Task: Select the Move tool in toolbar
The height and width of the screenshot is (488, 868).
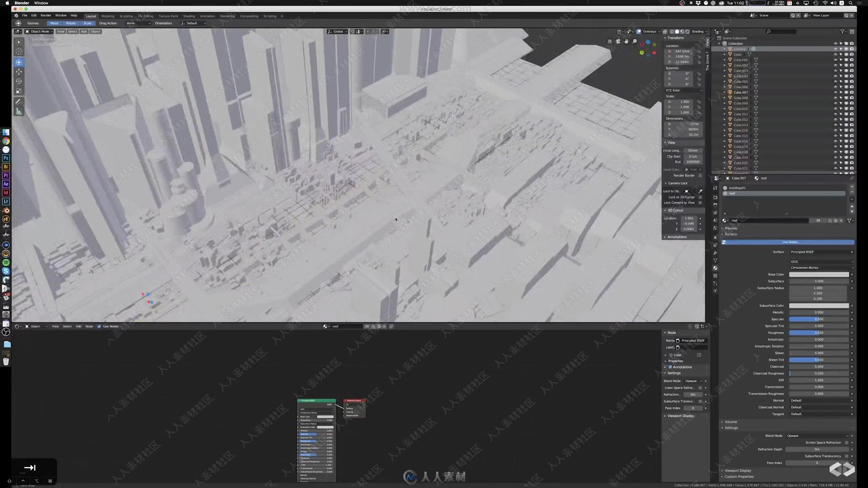Action: tap(19, 72)
